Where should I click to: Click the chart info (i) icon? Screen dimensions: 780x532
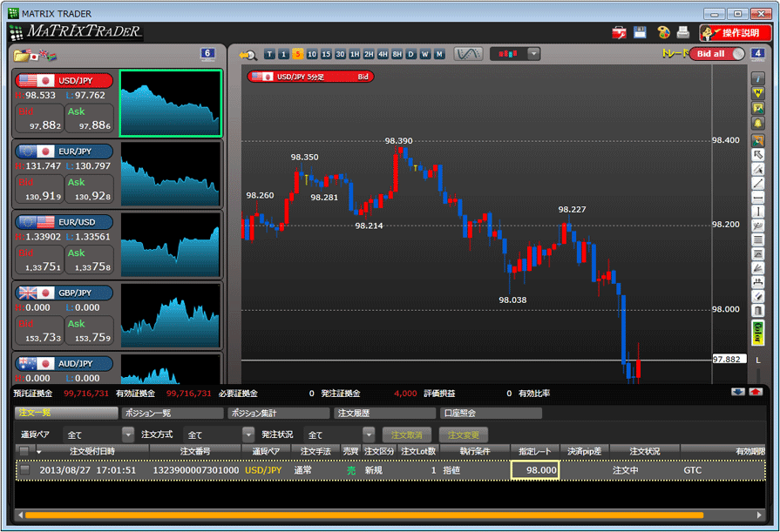[757, 78]
